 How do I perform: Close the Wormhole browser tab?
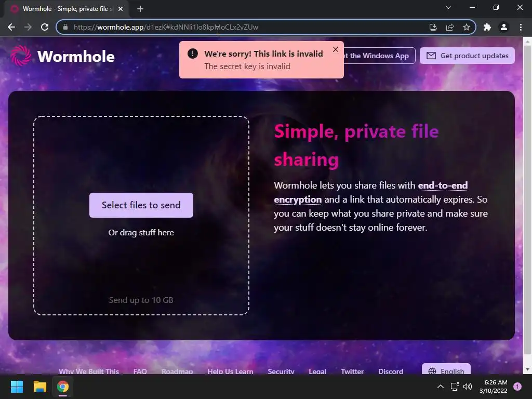point(120,9)
